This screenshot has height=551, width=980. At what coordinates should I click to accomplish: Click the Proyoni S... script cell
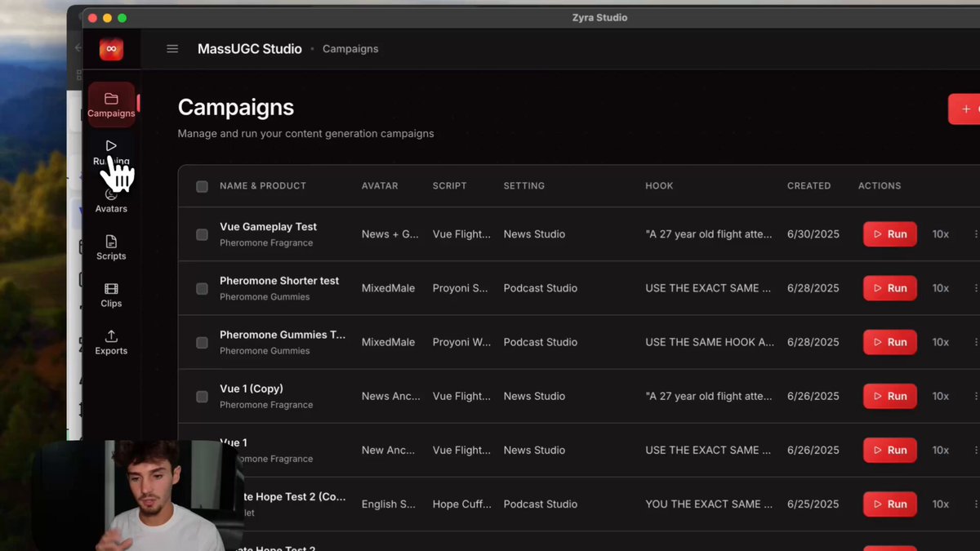click(x=461, y=288)
